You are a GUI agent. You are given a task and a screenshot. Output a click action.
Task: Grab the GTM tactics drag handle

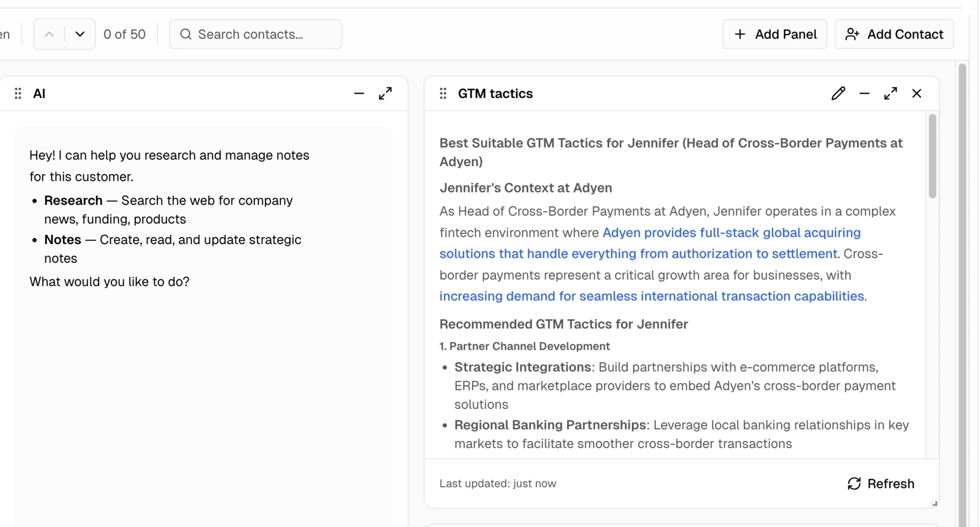coord(443,93)
